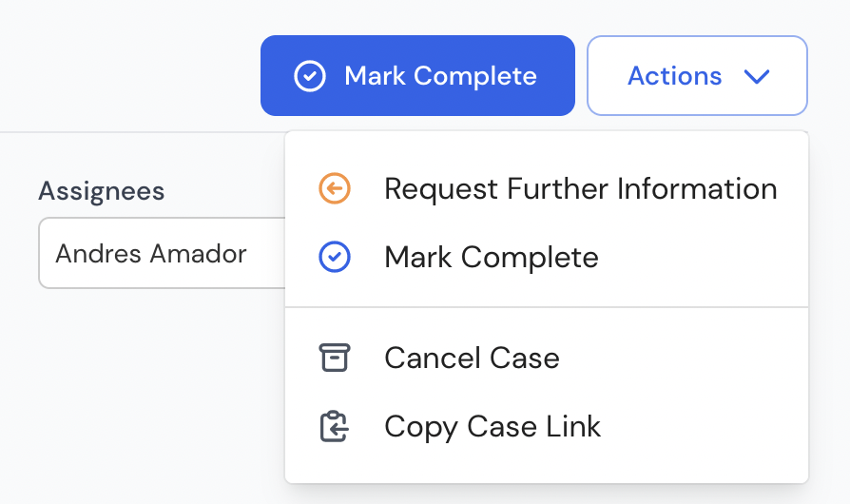Click the surname Amador in the assignee box
Viewport: 850px width, 504px height.
click(198, 254)
